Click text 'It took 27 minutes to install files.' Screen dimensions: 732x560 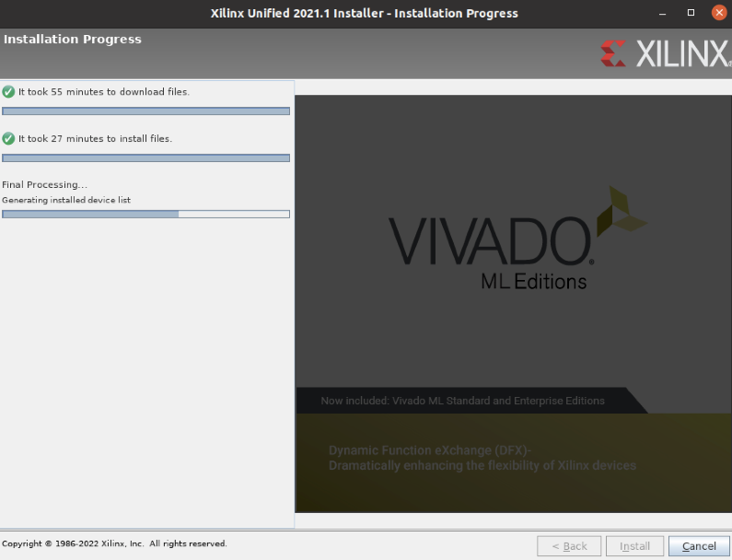click(x=95, y=138)
